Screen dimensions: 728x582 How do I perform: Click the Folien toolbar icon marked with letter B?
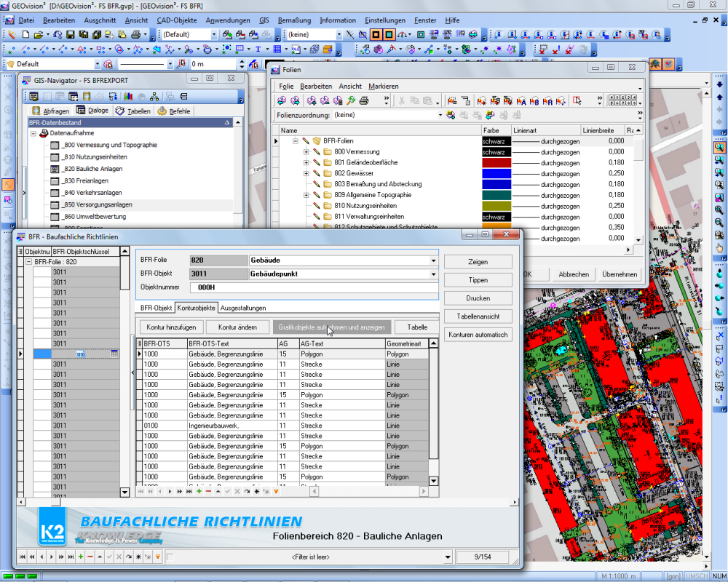pos(534,100)
